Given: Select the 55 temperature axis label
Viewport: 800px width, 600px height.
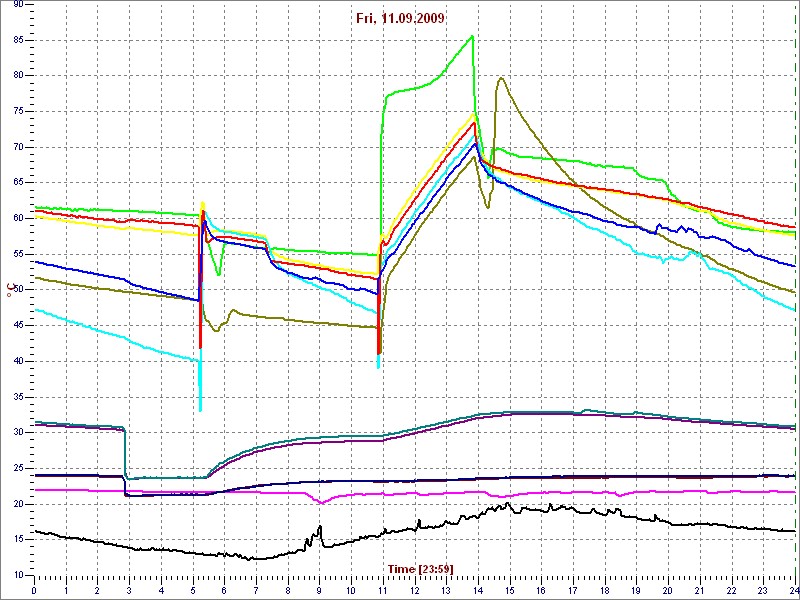Looking at the screenshot, I should tap(18, 255).
